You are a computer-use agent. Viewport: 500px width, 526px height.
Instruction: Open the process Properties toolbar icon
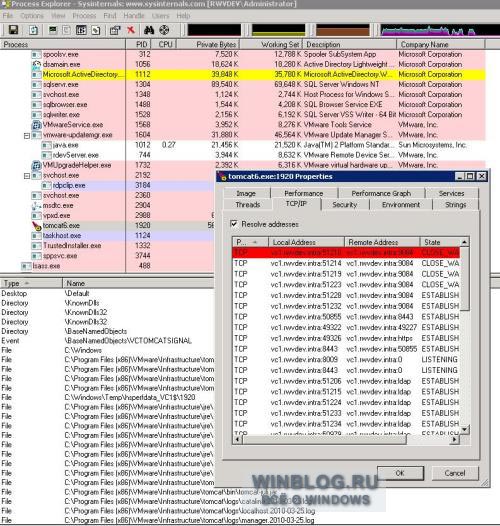(115, 30)
